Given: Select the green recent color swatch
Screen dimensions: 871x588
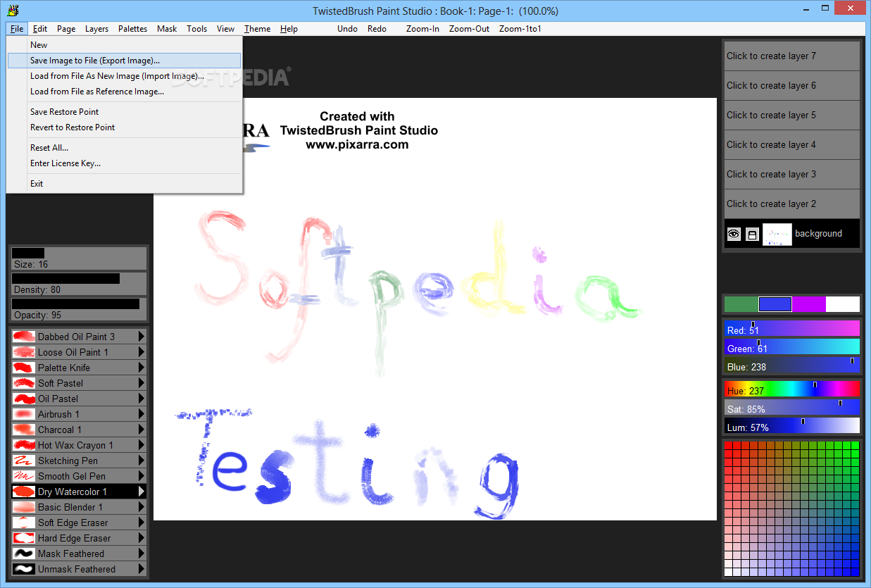Looking at the screenshot, I should point(741,304).
